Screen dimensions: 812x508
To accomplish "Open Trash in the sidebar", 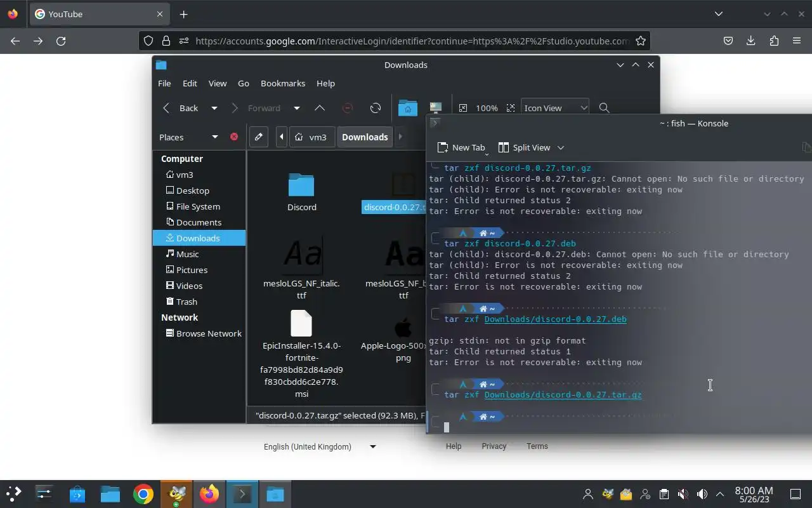I will tap(199, 302).
